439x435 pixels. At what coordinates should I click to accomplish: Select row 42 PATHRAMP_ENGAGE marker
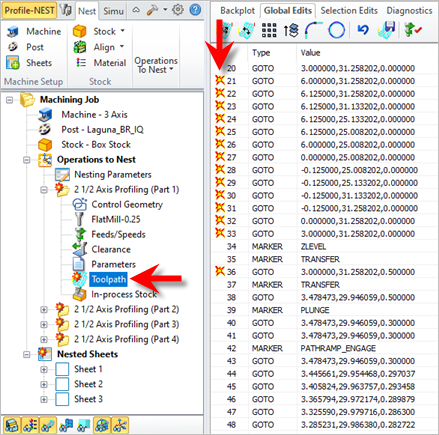[325, 348]
